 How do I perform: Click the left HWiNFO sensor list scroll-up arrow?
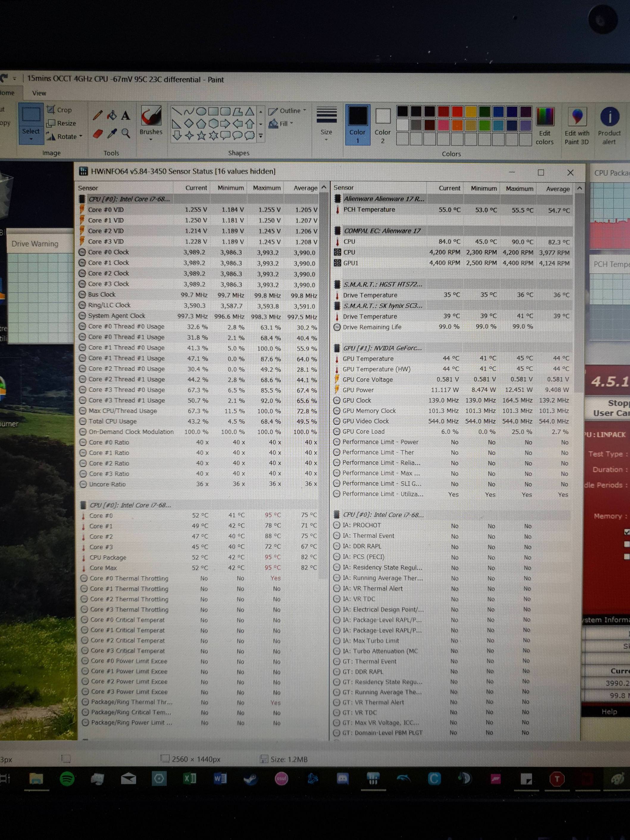point(324,187)
